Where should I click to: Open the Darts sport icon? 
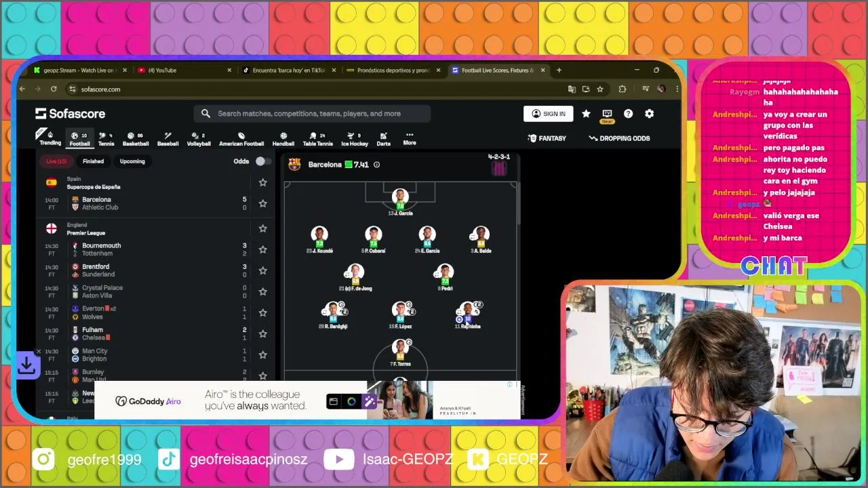[x=384, y=138]
